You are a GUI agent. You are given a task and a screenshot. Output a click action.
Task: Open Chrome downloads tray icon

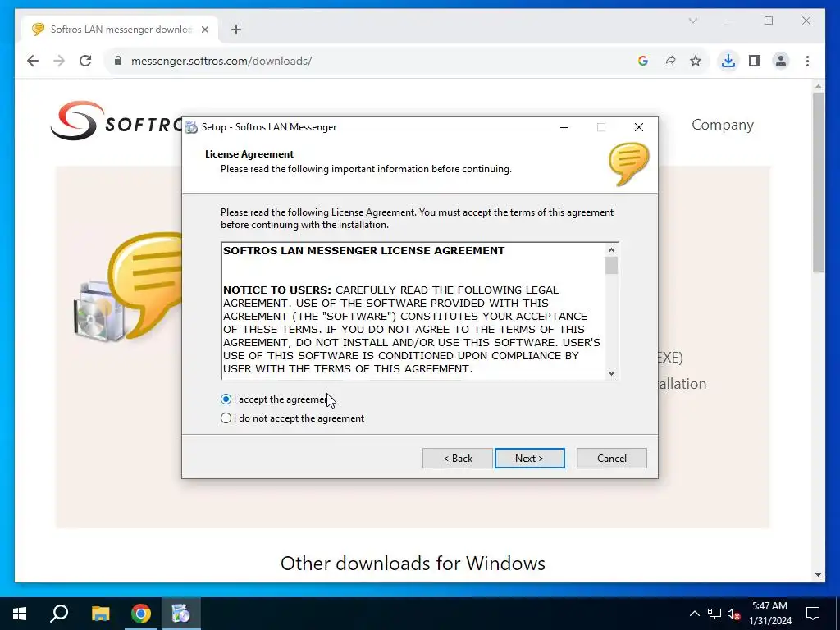point(728,61)
